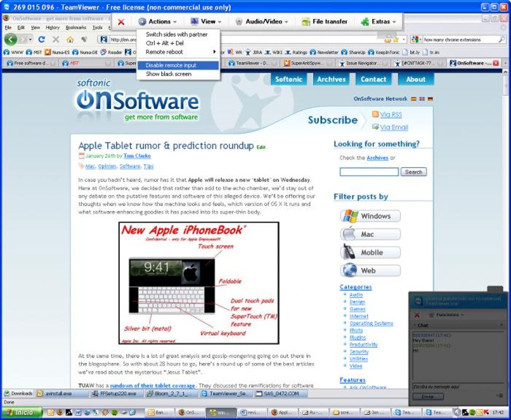511x420 pixels.
Task: Open SAS_0472.COM in downloads bar
Action: (282, 393)
